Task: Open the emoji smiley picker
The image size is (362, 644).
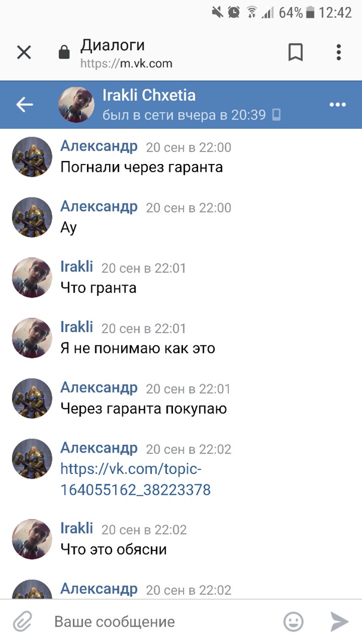Action: 293,621
